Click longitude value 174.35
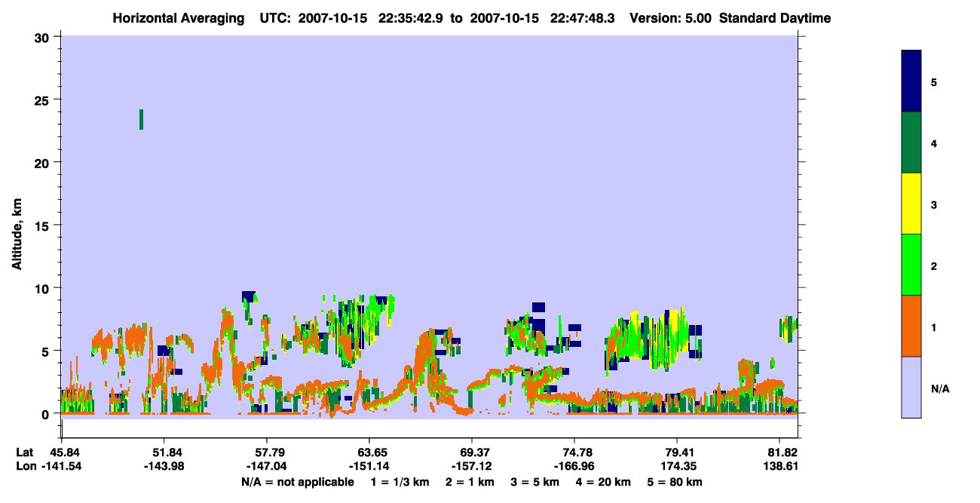Screen dimensions: 980x503 tap(677, 466)
